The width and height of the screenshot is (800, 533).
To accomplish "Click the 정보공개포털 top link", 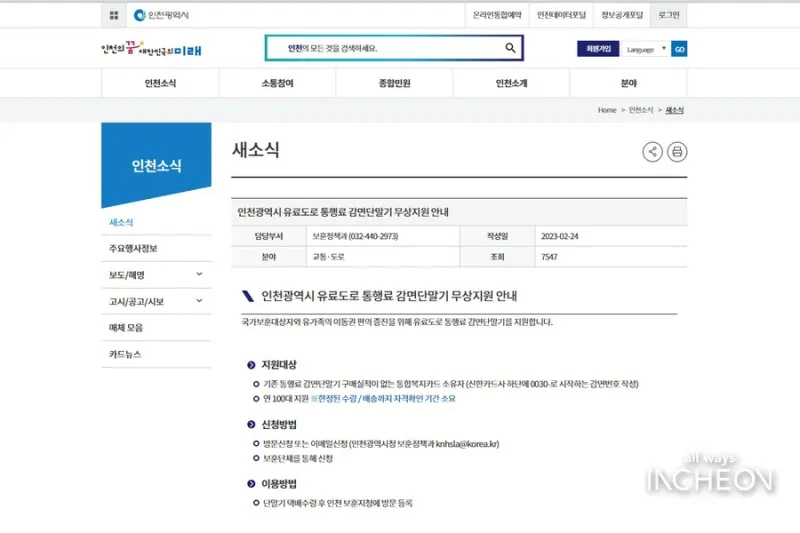I will tap(622, 15).
